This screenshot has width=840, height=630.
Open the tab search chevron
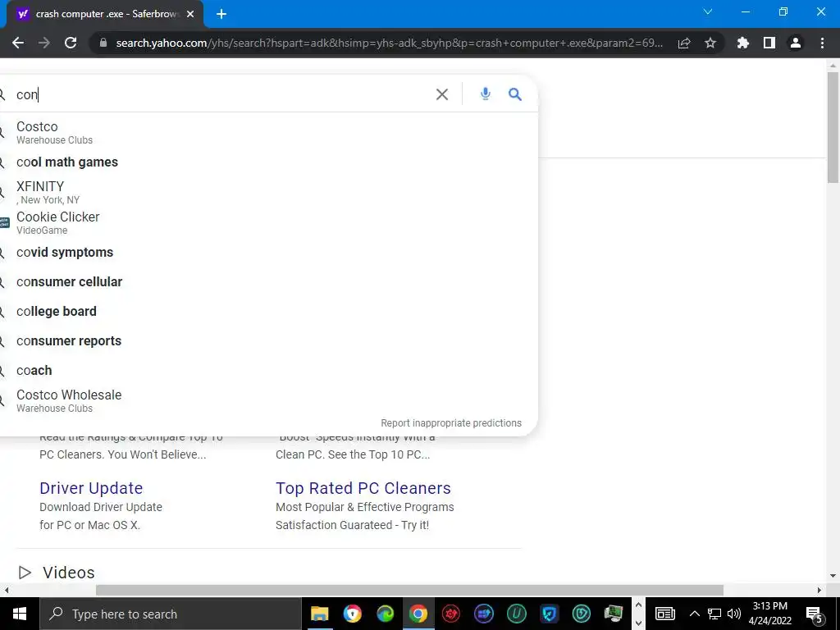pos(708,11)
